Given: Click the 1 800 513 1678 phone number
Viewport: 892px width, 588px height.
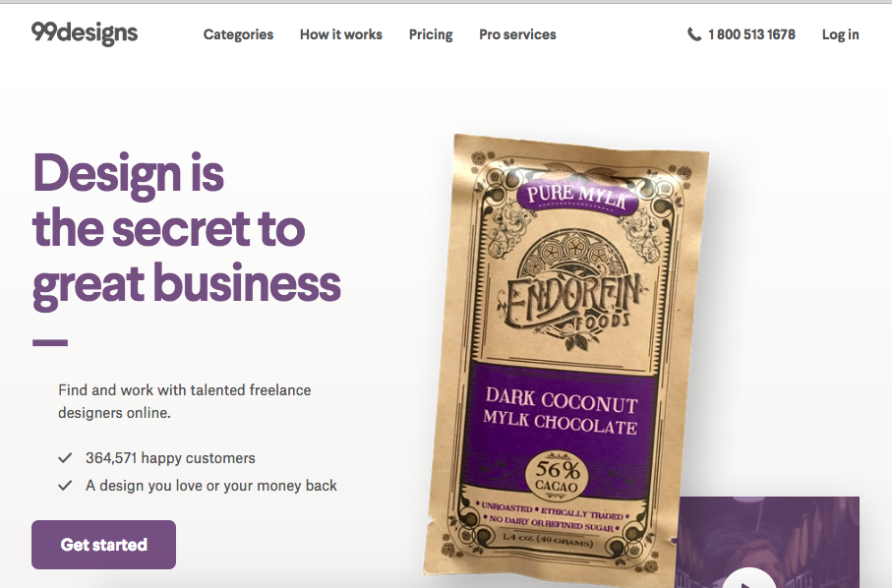Looking at the screenshot, I should pos(751,34).
